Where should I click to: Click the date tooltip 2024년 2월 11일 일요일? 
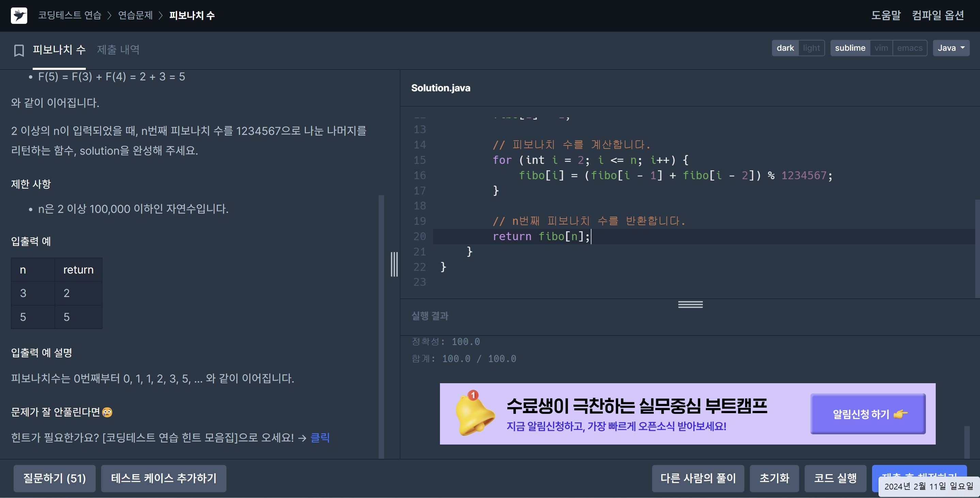[929, 486]
